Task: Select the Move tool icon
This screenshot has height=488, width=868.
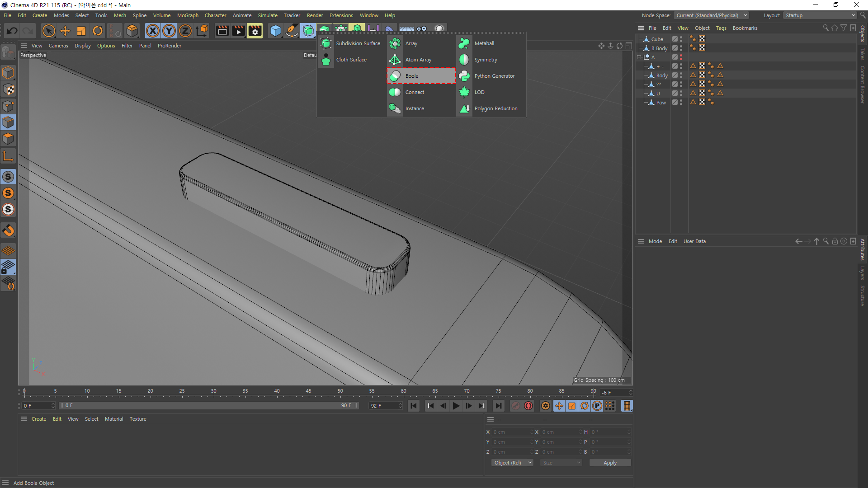Action: click(x=65, y=31)
